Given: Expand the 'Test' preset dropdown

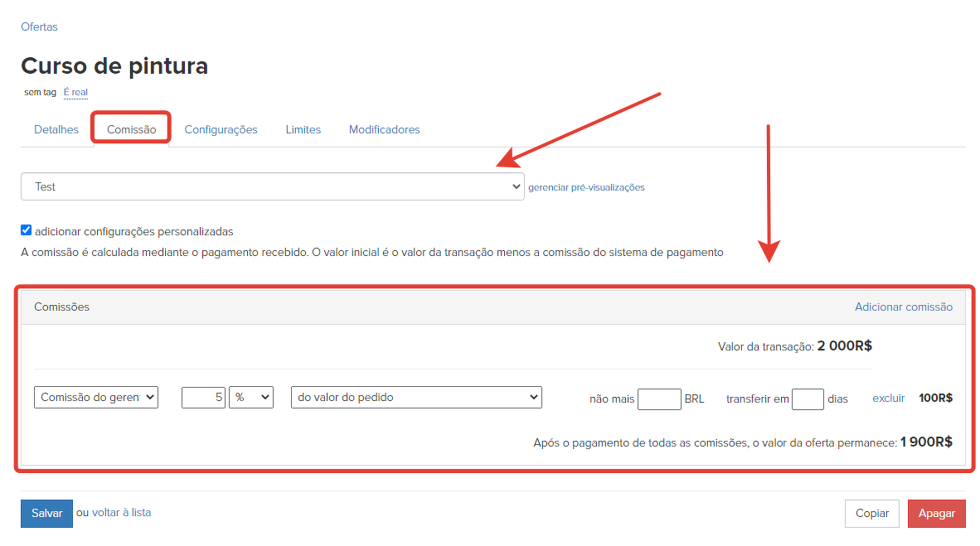Looking at the screenshot, I should point(272,186).
